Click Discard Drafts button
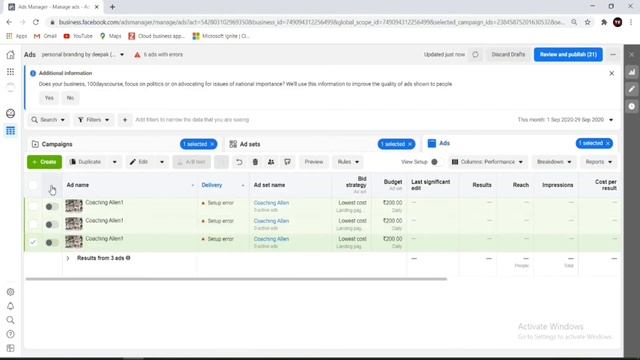 pyautogui.click(x=508, y=54)
